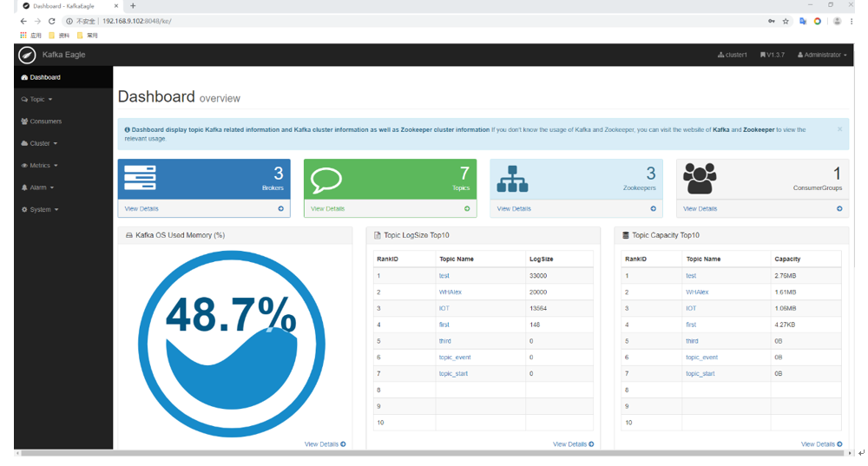Open topic 'first' in LogSize table
Screen dimensions: 868x466
pos(444,325)
